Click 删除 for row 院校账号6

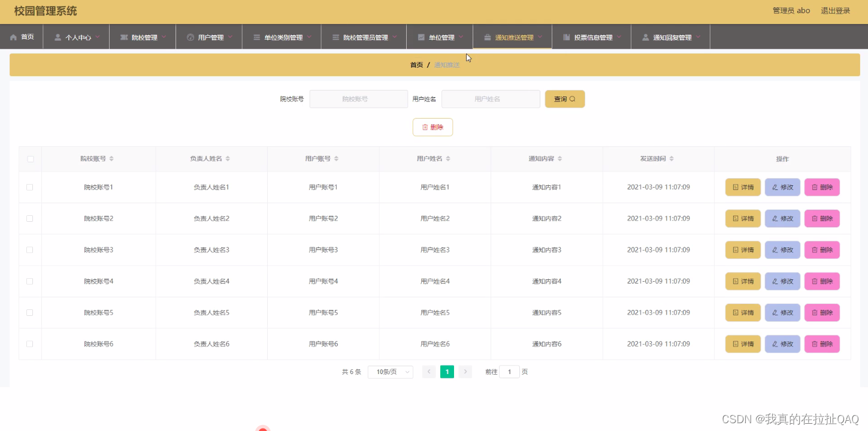click(822, 344)
